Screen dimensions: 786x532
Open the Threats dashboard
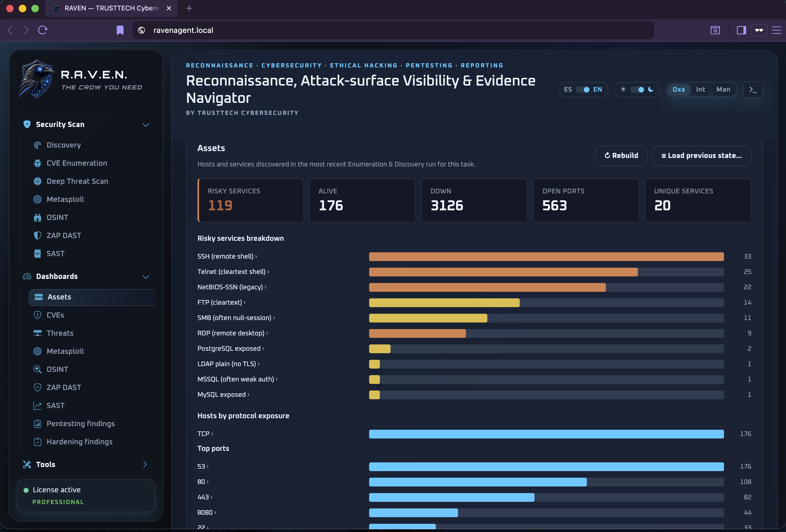click(x=92, y=333)
